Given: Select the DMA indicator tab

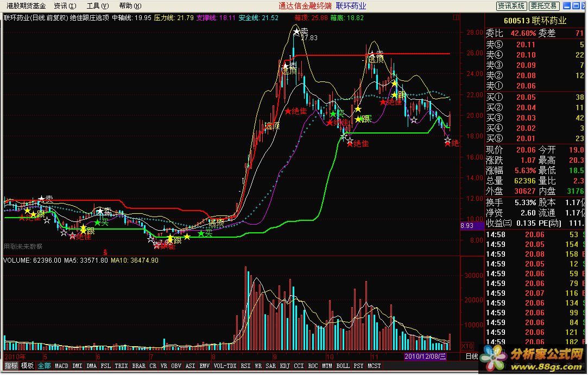Looking at the screenshot, I should 92,366.
